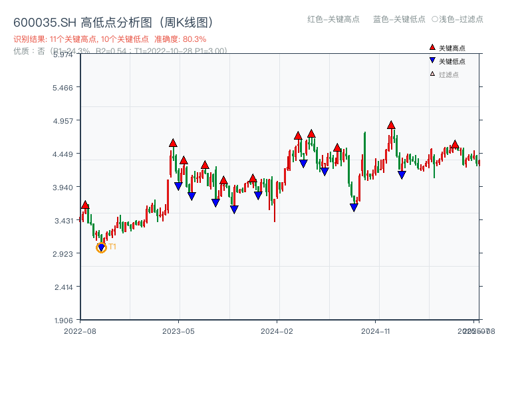The image size is (532, 399).
Task: Click the red triangle marker above the 2022-08 peak
Action: click(x=85, y=203)
